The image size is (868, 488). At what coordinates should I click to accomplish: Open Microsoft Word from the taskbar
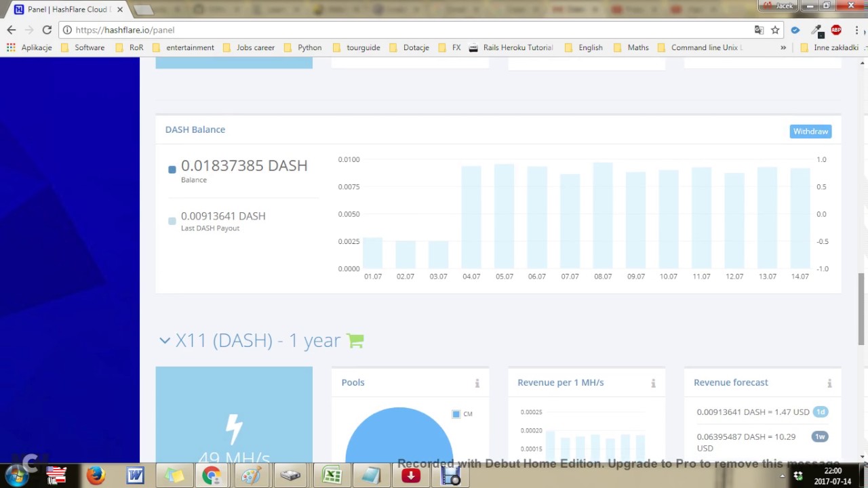[135, 476]
